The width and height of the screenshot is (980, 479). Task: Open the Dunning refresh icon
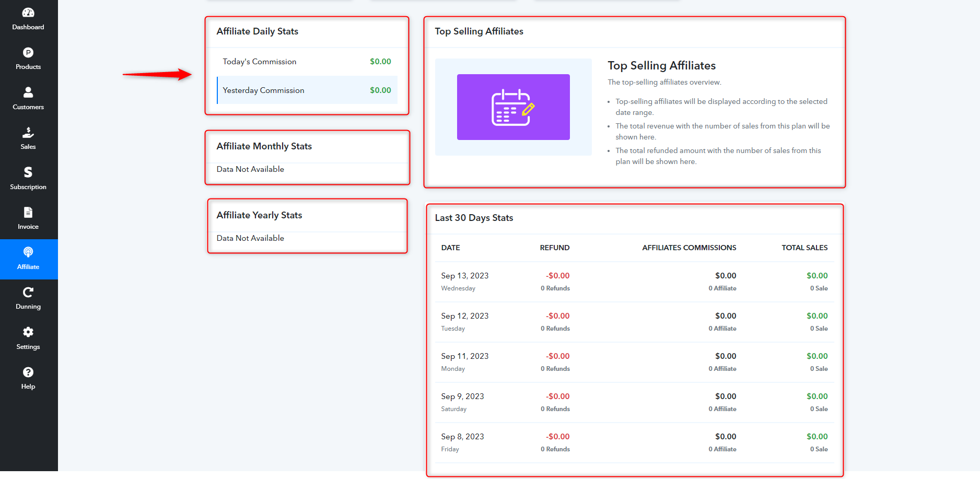[28, 292]
